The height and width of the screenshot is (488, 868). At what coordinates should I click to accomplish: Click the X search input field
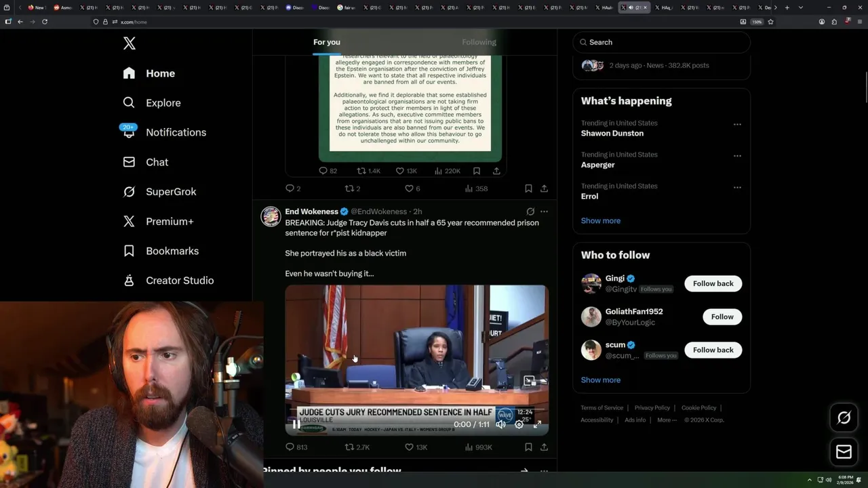click(661, 42)
